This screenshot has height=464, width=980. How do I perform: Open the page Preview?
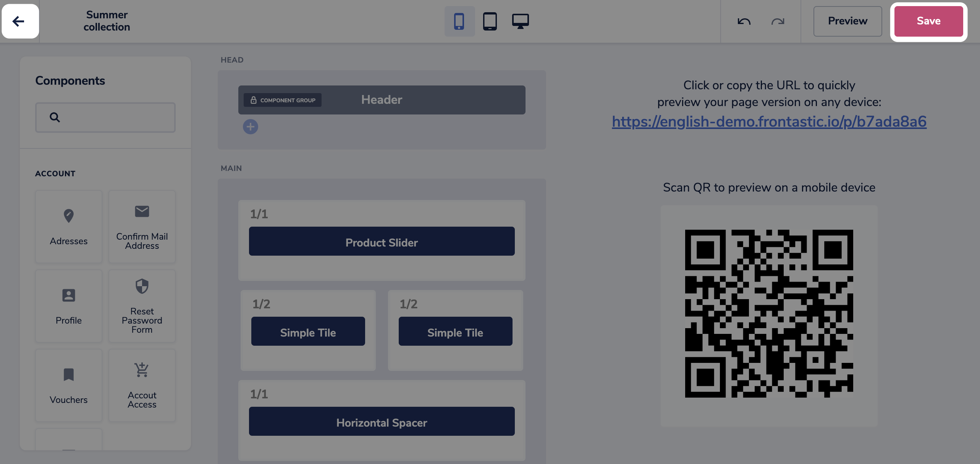coord(847,21)
